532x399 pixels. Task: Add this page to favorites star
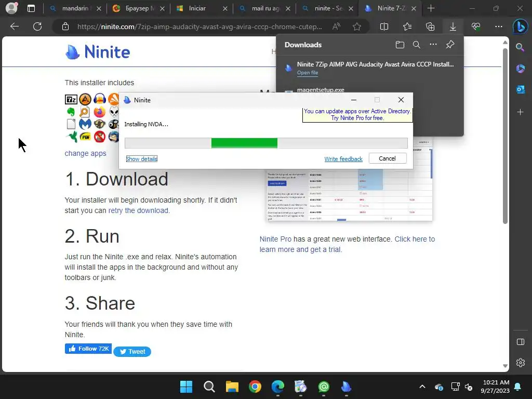(x=356, y=26)
